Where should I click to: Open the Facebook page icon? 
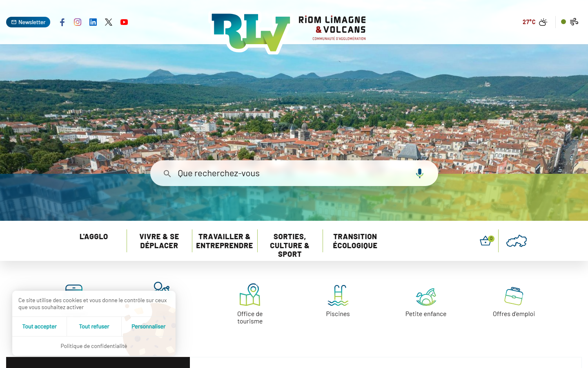pos(62,22)
